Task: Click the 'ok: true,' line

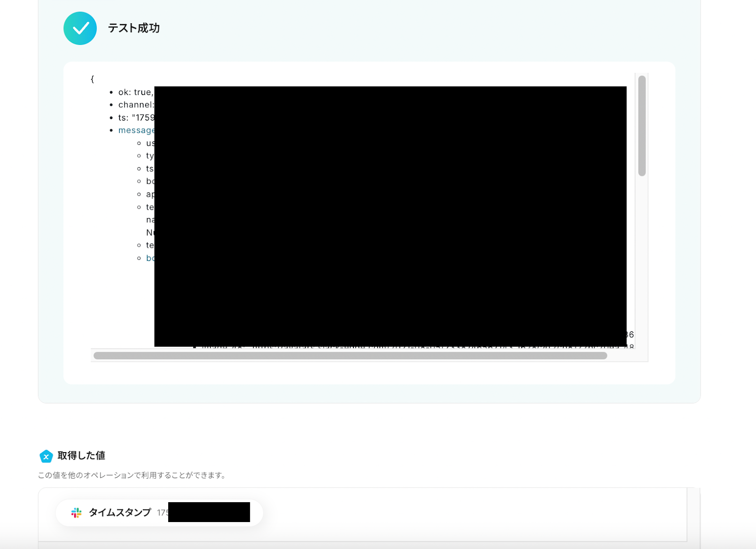Action: pos(136,92)
